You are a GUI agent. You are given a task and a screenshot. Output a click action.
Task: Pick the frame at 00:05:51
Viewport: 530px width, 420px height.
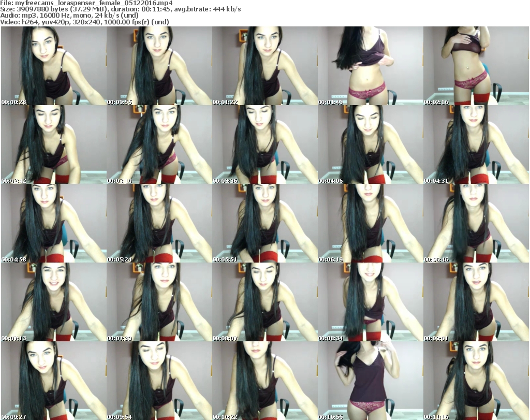[264, 224]
